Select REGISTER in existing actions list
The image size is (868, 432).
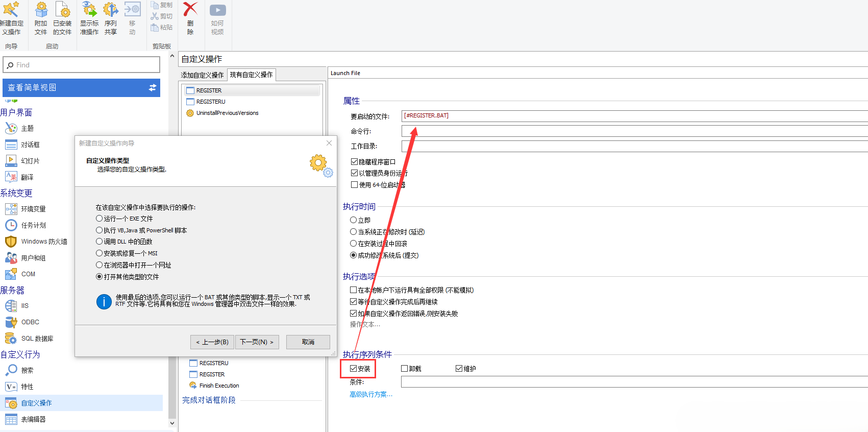pyautogui.click(x=253, y=90)
